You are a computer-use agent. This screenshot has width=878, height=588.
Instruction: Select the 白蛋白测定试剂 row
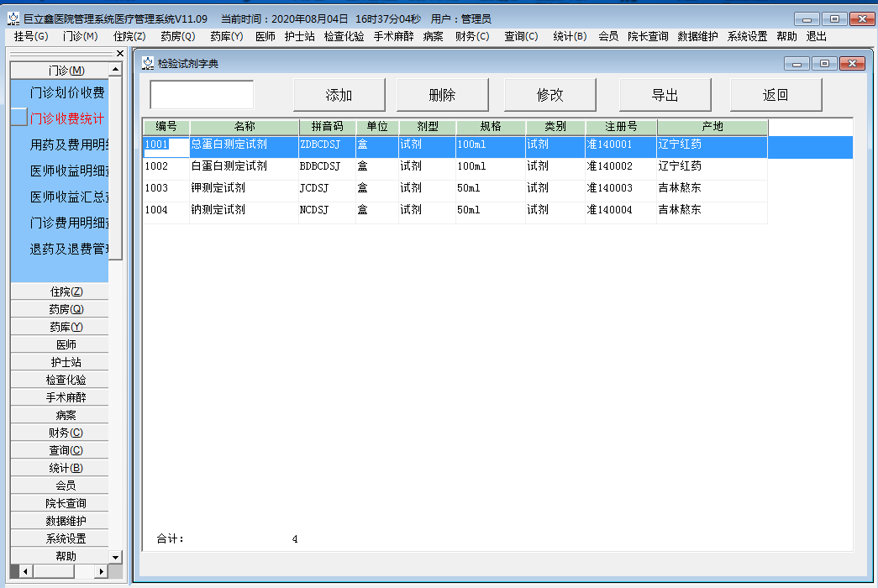pyautogui.click(x=229, y=166)
